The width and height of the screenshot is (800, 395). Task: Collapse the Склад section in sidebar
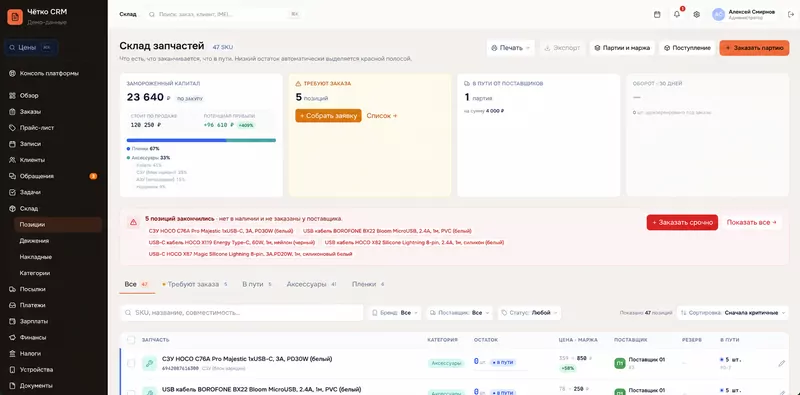pos(29,208)
